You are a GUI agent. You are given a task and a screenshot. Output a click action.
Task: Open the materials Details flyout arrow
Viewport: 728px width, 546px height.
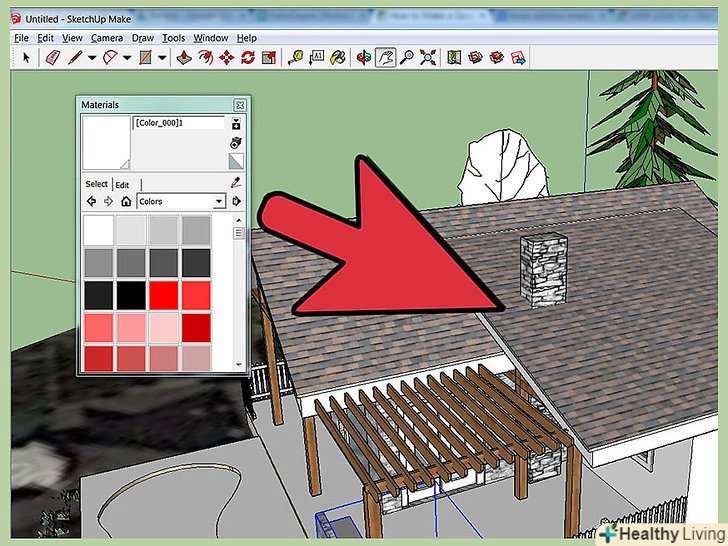[x=236, y=201]
